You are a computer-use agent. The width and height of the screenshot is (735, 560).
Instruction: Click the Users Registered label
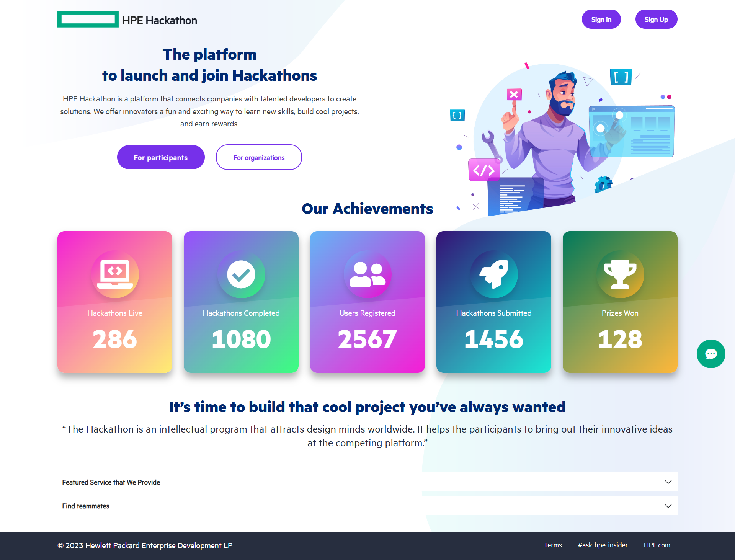pyautogui.click(x=367, y=313)
